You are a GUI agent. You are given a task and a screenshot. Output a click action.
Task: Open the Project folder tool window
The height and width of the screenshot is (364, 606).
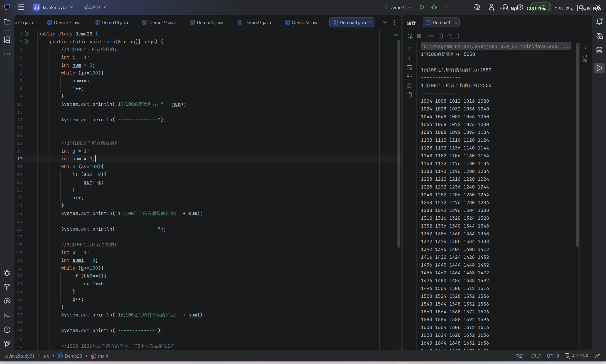7,22
